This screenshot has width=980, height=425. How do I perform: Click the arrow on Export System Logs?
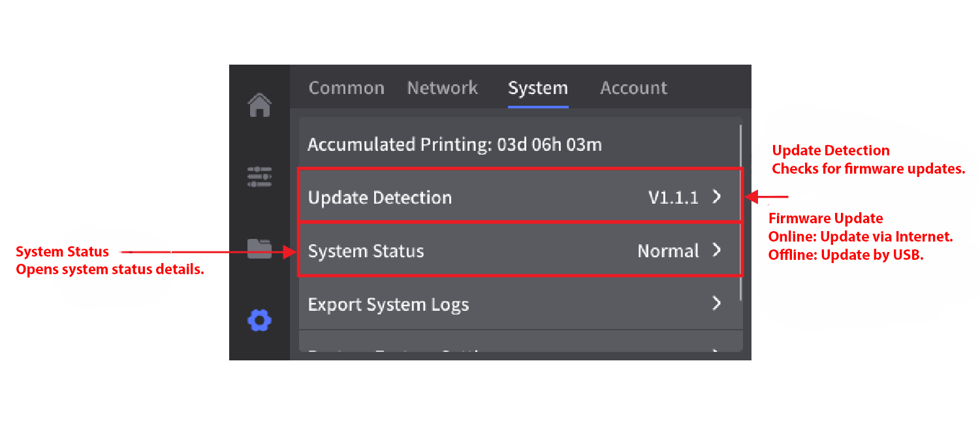pyautogui.click(x=716, y=303)
